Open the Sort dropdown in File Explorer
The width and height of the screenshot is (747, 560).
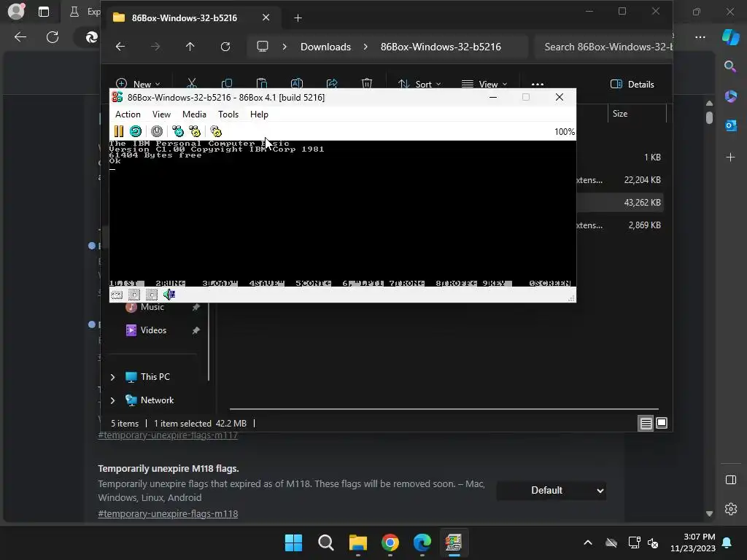tap(419, 85)
